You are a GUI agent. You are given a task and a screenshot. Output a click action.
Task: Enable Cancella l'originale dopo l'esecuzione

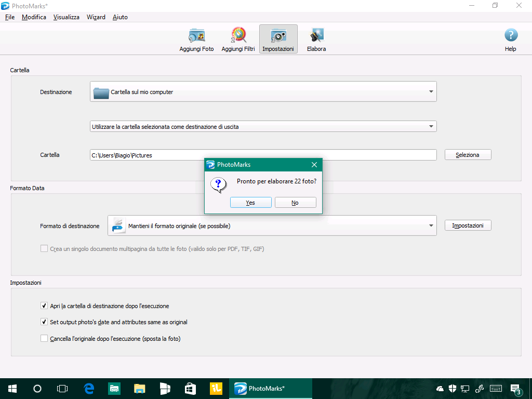(44, 338)
